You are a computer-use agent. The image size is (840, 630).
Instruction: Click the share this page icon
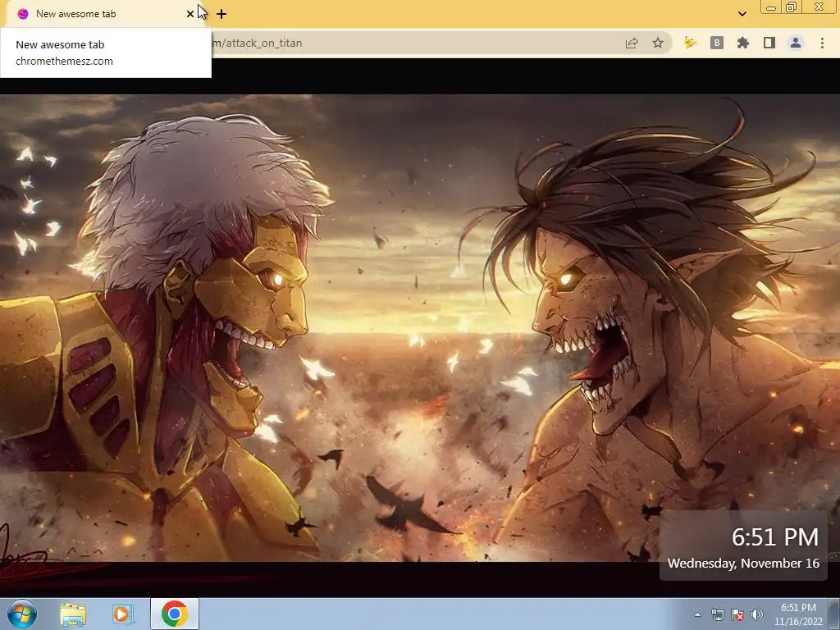632,43
